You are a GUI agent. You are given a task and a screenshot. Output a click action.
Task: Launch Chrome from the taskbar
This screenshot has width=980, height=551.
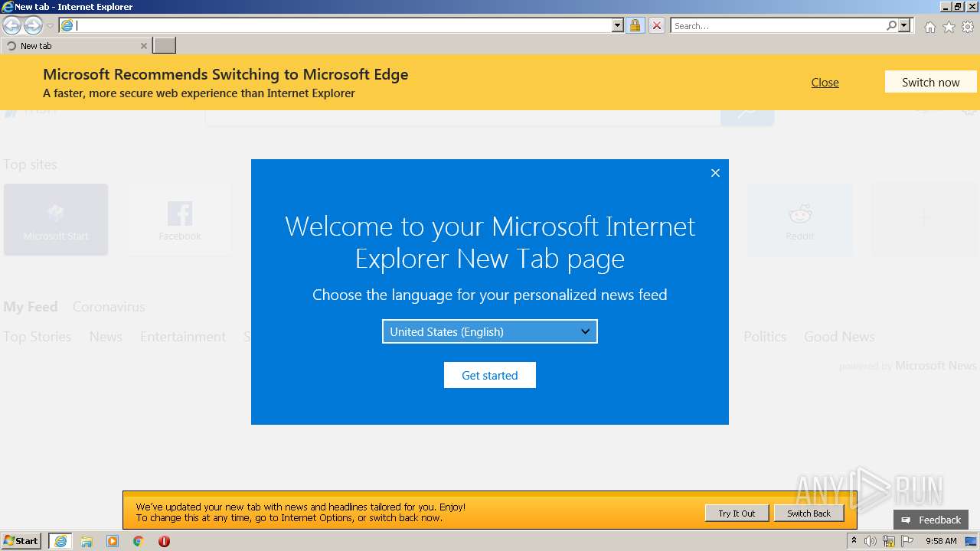click(x=138, y=541)
